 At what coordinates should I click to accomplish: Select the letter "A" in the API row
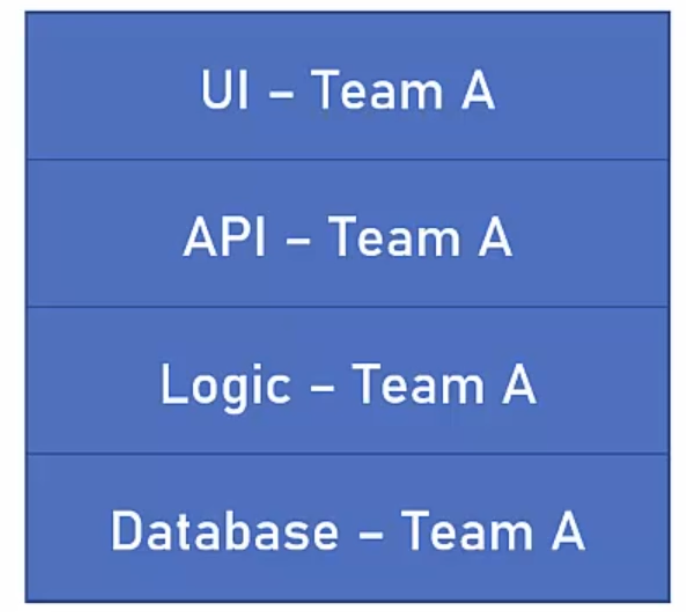click(495, 238)
